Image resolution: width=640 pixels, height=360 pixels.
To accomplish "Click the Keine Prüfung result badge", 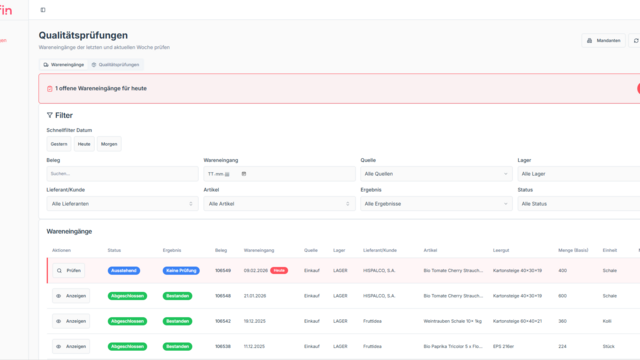I will (181, 271).
